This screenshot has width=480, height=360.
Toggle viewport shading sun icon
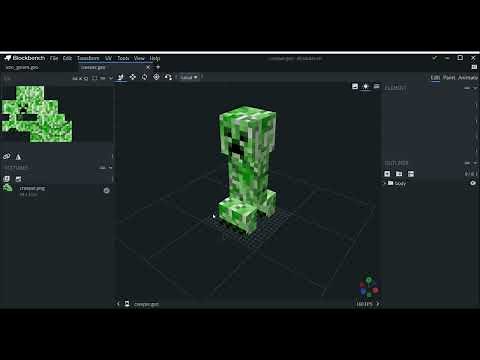coord(366,86)
